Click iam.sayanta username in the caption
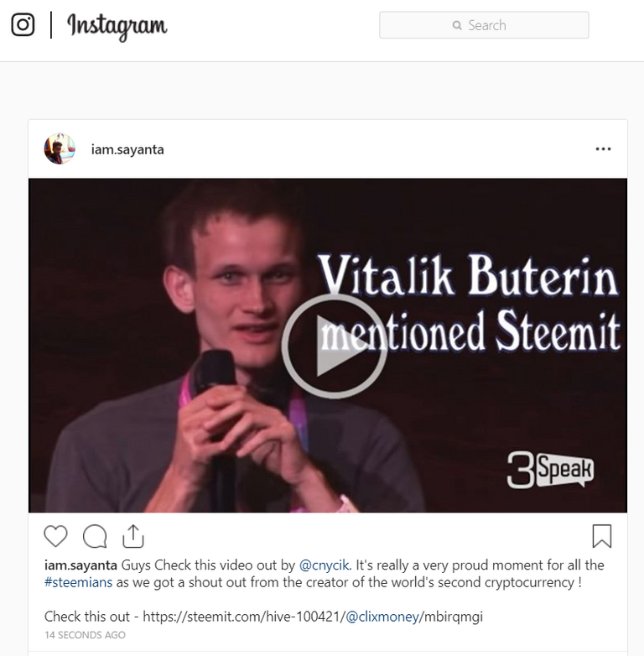This screenshot has width=644, height=656. [x=80, y=565]
